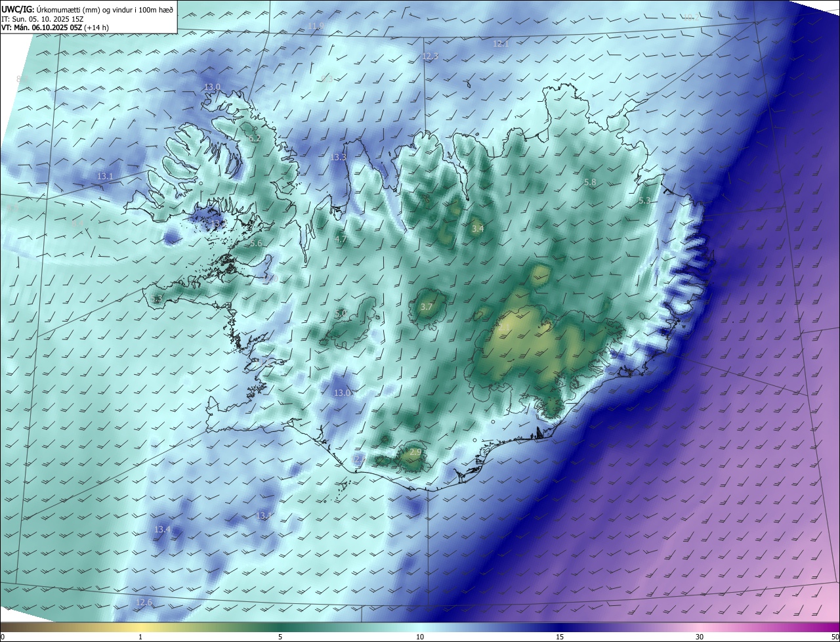
Task: Click the 5.8 value in northeast Iceland
Action: pyautogui.click(x=590, y=182)
